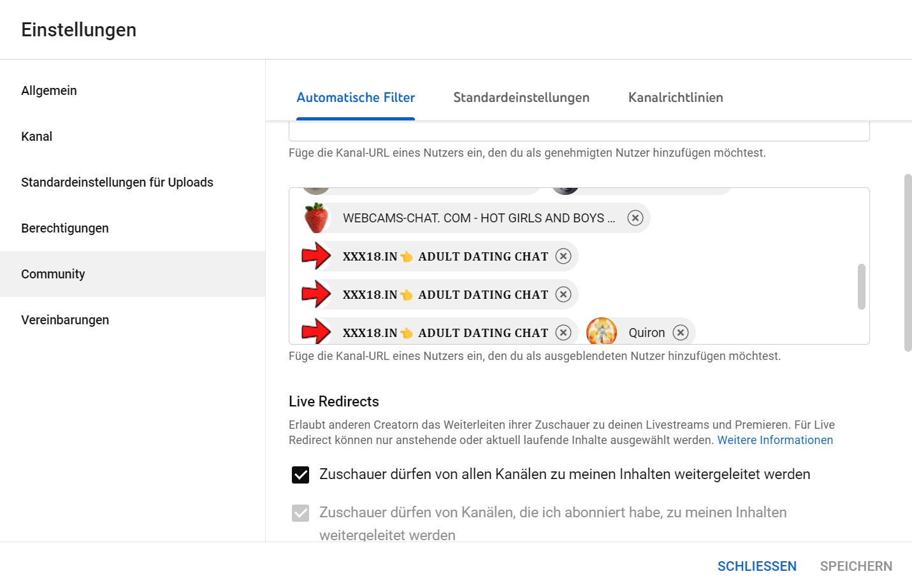Click the strawberry avatar of WEBCAMS-CHAT

(316, 218)
